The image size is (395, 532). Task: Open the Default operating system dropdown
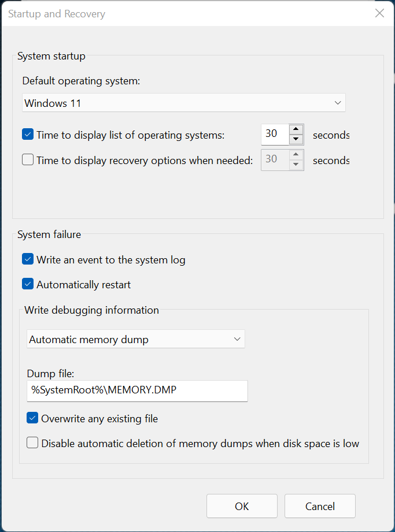tap(184, 103)
